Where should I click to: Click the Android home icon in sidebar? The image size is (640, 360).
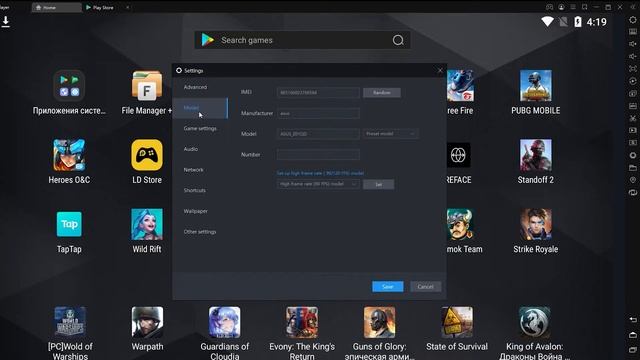tap(633, 335)
